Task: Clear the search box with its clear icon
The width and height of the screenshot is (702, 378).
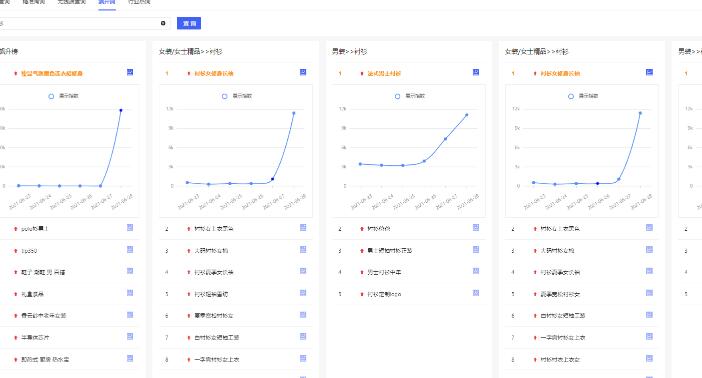Action: point(163,23)
